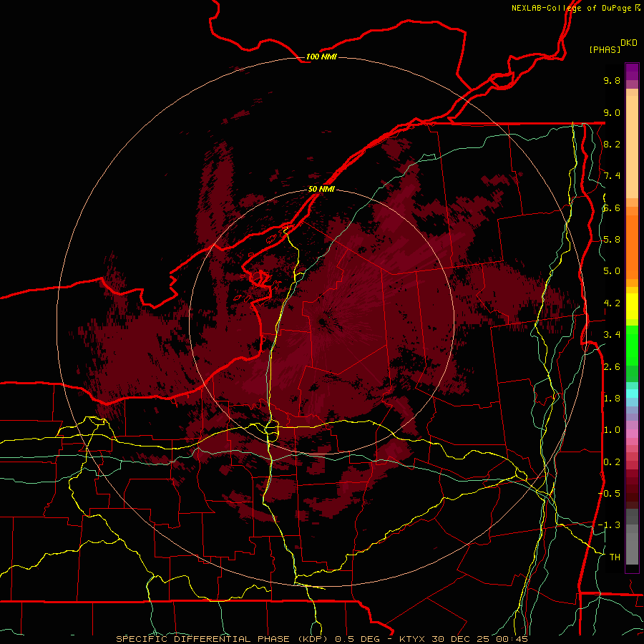Screen dimensions: 644x644
Task: Click the 1.0 color scale value
Action: (x=612, y=430)
